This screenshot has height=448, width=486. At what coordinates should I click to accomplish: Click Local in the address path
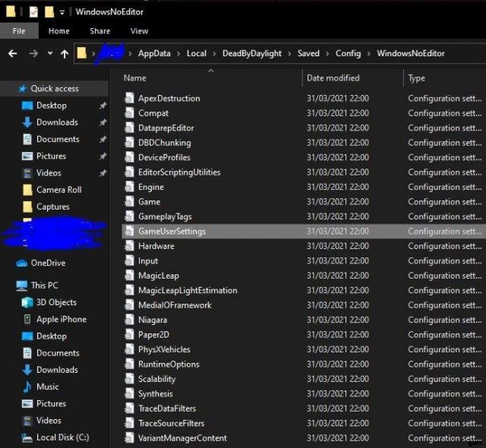tap(197, 53)
